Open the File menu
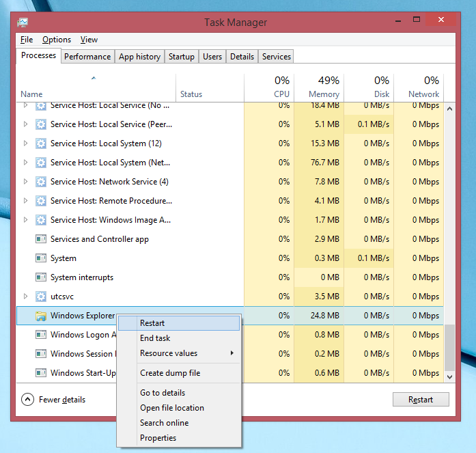The height and width of the screenshot is (453, 476). (x=27, y=40)
